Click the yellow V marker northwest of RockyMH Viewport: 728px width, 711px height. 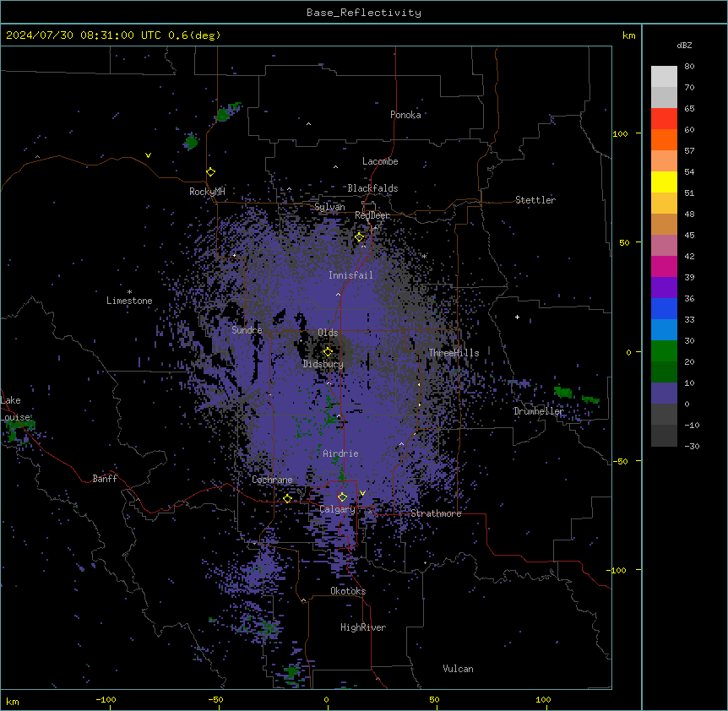click(x=148, y=155)
